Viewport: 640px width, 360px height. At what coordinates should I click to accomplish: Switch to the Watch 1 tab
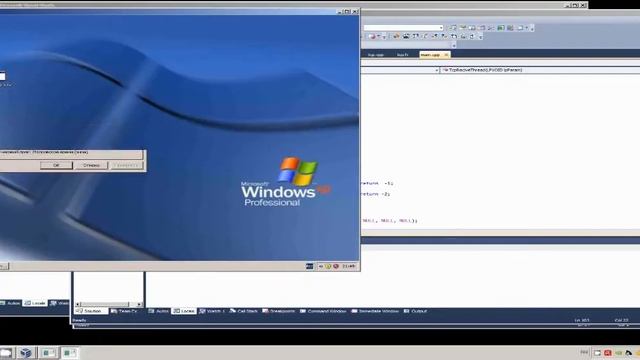(x=212, y=311)
